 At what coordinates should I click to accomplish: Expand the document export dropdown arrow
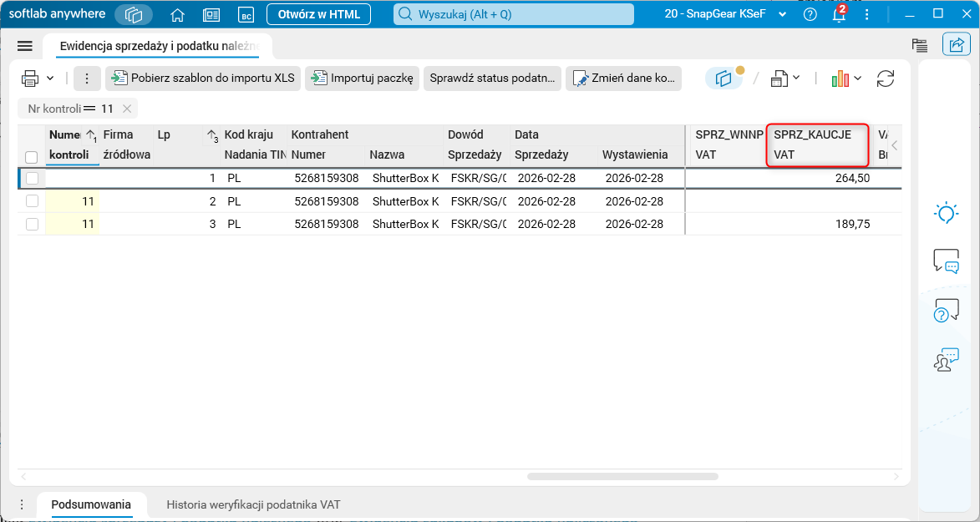796,79
